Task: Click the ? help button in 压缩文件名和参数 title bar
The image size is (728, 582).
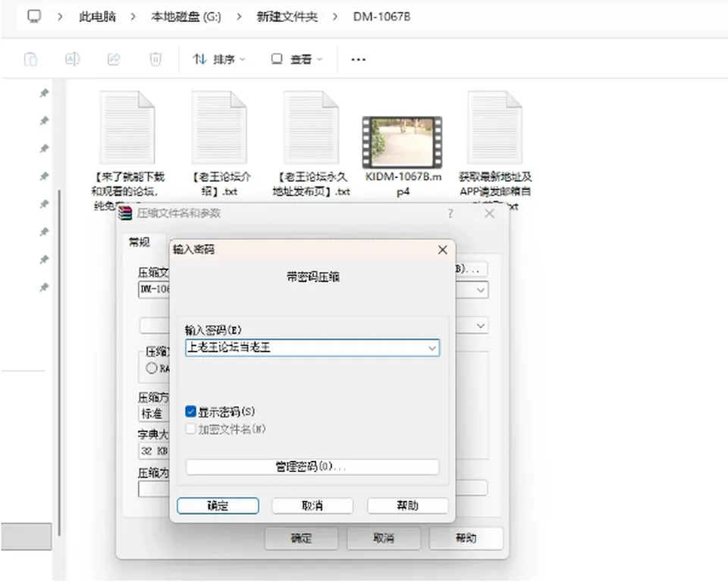Action: [450, 214]
